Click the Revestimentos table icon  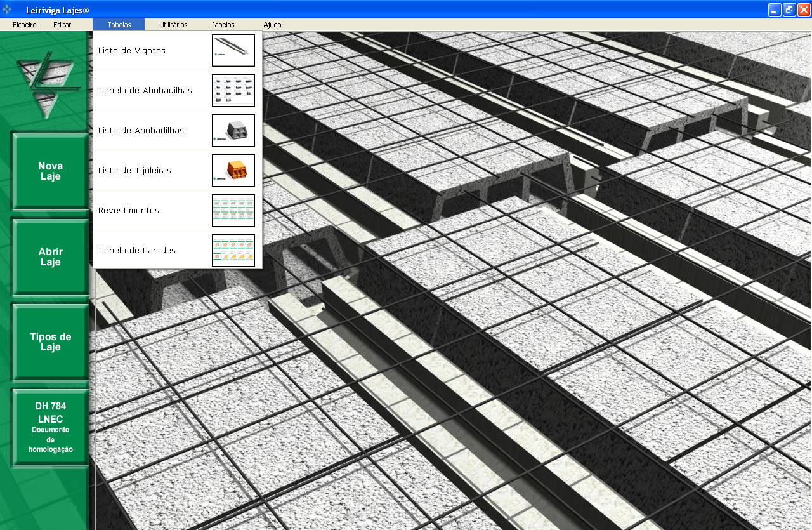[233, 211]
